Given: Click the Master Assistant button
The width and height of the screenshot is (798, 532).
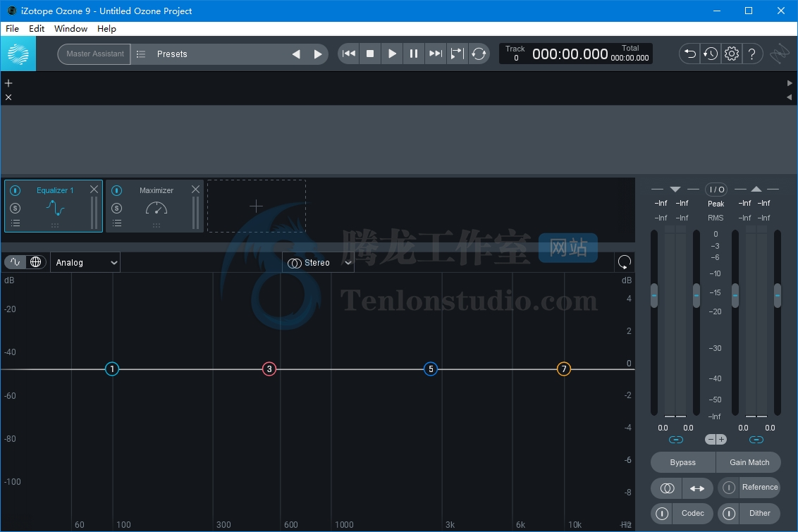Looking at the screenshot, I should pyautogui.click(x=94, y=54).
